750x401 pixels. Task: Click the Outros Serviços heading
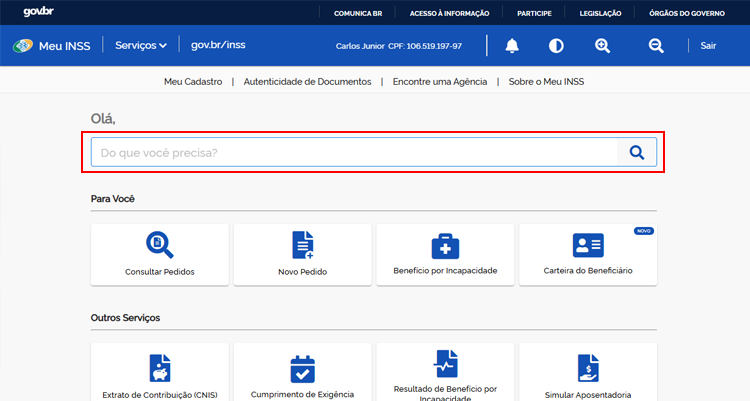point(125,318)
